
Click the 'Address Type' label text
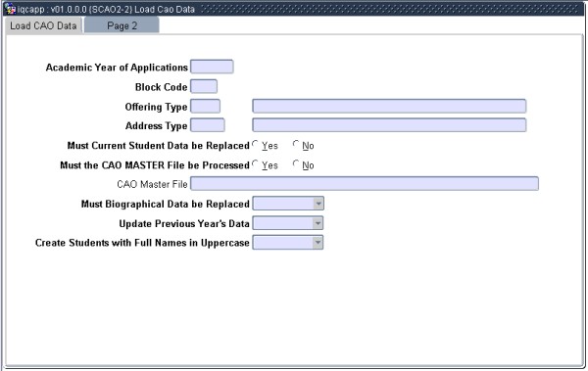(x=157, y=126)
